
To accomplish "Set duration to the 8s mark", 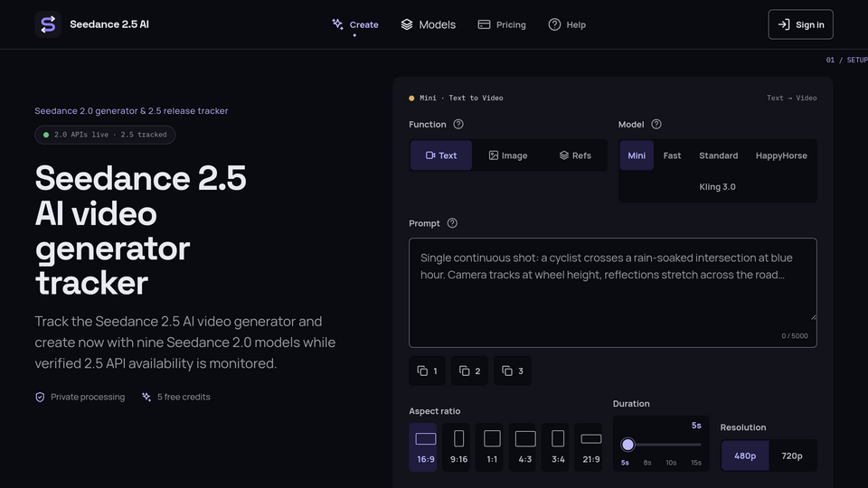I will (x=647, y=463).
